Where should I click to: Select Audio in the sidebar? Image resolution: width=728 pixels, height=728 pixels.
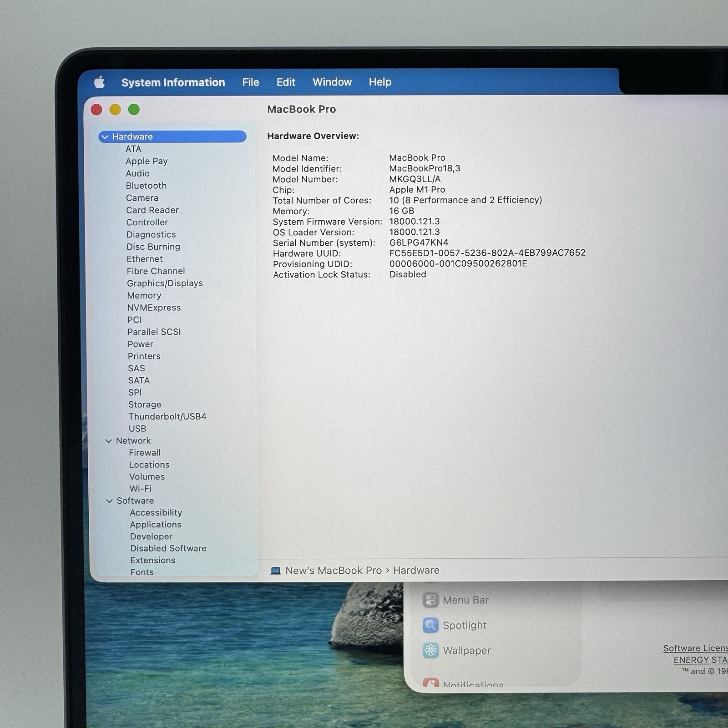pyautogui.click(x=137, y=173)
